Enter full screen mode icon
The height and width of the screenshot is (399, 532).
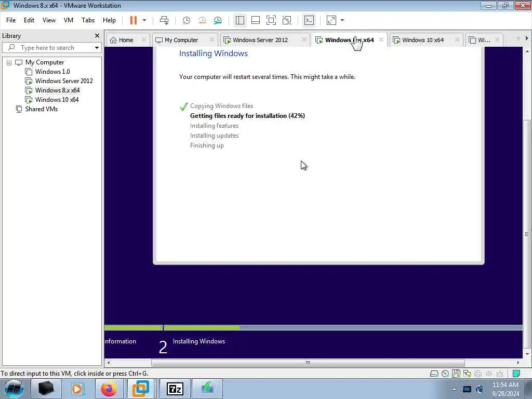click(x=271, y=20)
